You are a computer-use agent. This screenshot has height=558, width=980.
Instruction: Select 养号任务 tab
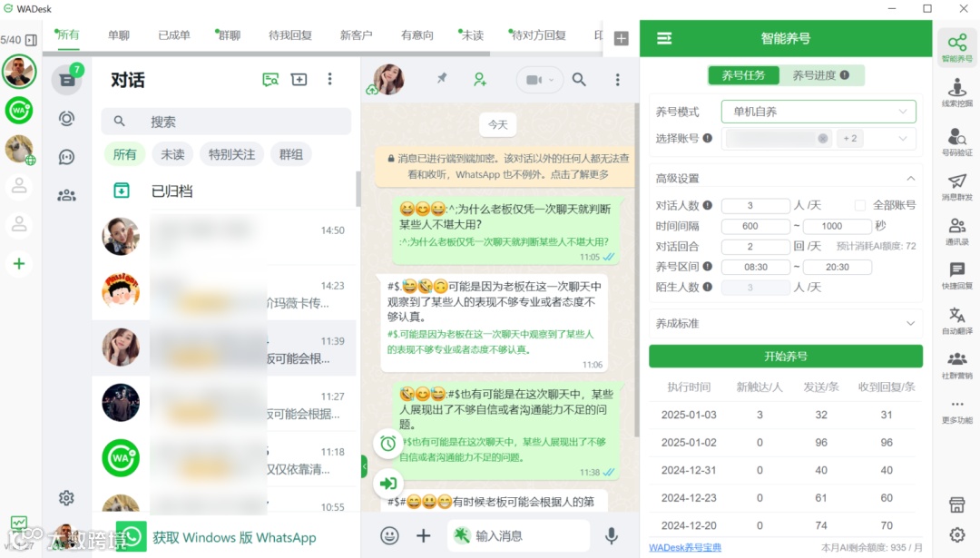coord(743,75)
